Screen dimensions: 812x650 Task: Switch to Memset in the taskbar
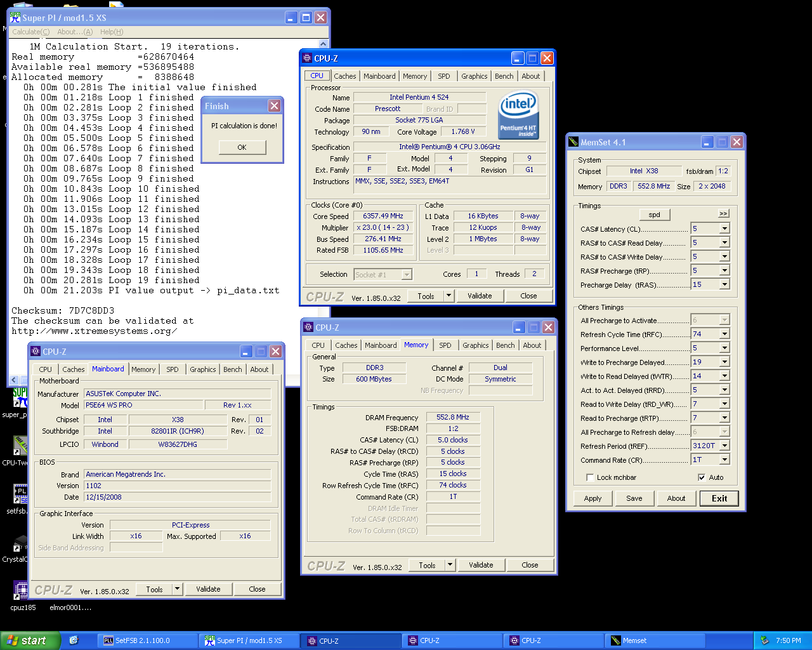(655, 640)
